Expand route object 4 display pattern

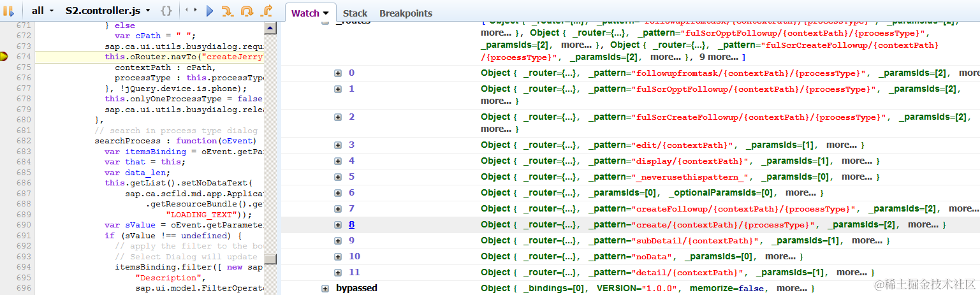[x=338, y=161]
